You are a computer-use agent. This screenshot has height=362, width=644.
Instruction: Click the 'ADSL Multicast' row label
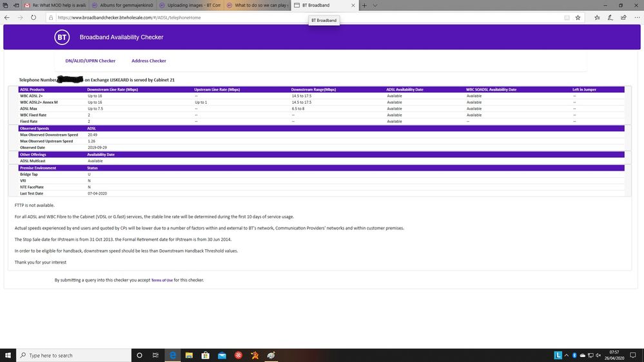coord(32,161)
